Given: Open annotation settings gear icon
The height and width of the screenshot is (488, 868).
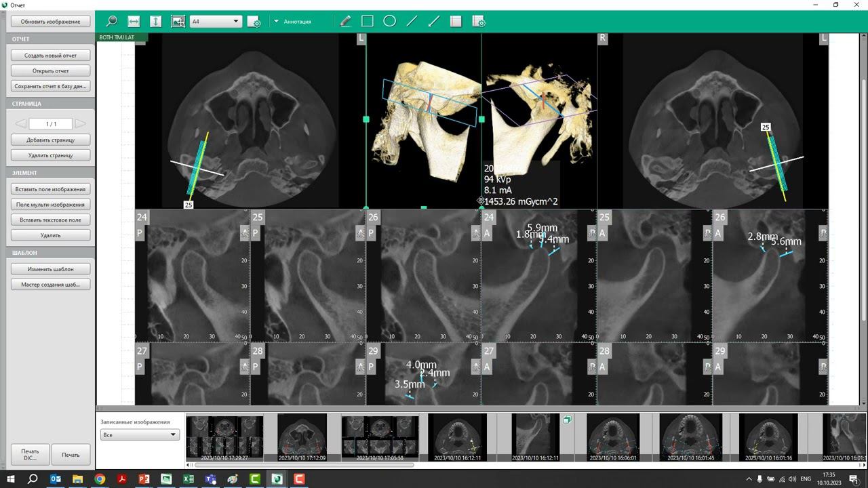Looking at the screenshot, I should point(478,22).
